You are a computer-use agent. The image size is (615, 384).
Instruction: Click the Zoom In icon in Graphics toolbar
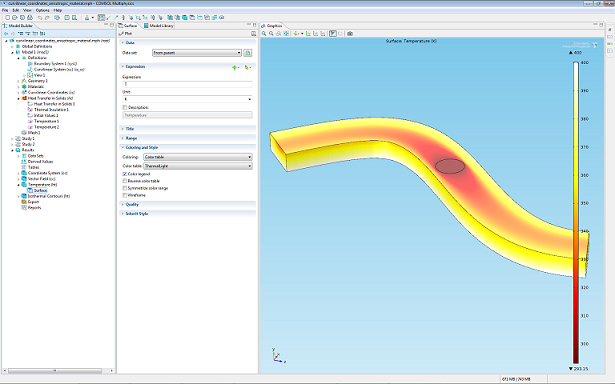click(x=264, y=34)
